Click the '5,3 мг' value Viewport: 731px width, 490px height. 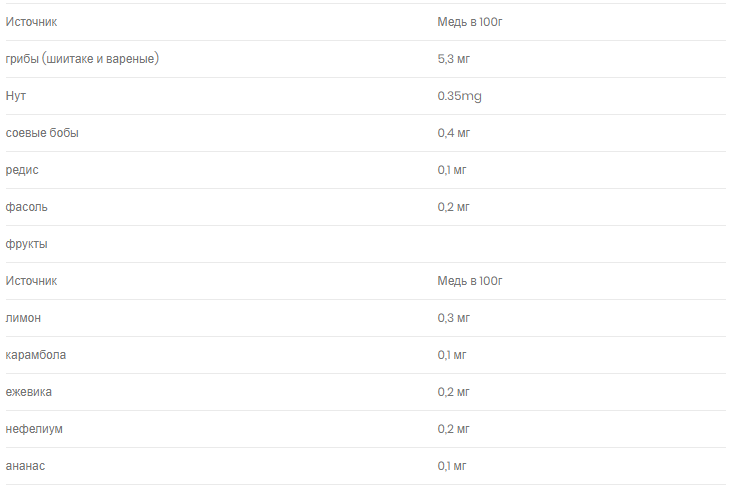[454, 59]
